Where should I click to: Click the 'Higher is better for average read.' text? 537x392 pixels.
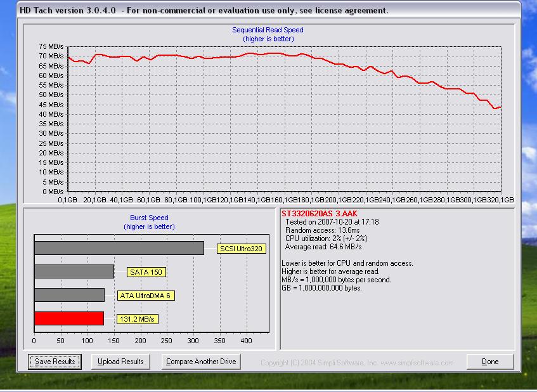[x=330, y=271]
